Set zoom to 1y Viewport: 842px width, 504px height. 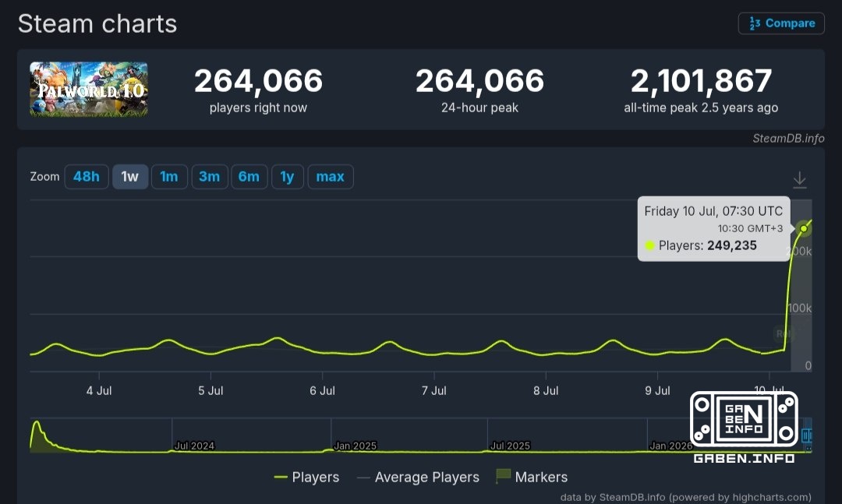(287, 177)
